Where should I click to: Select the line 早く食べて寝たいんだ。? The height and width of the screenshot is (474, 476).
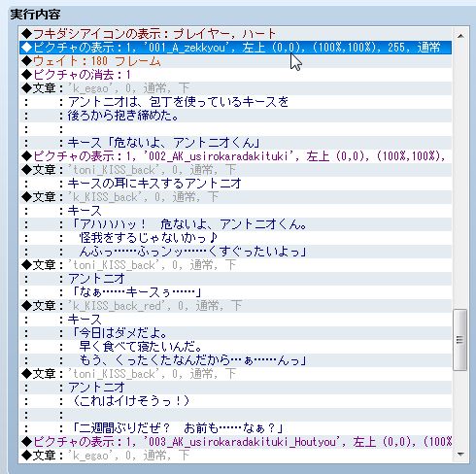click(x=236, y=347)
